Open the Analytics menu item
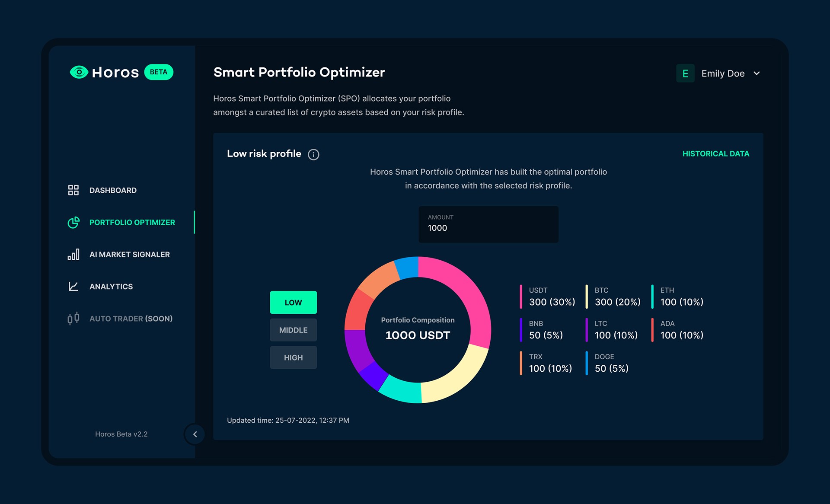 point(111,287)
